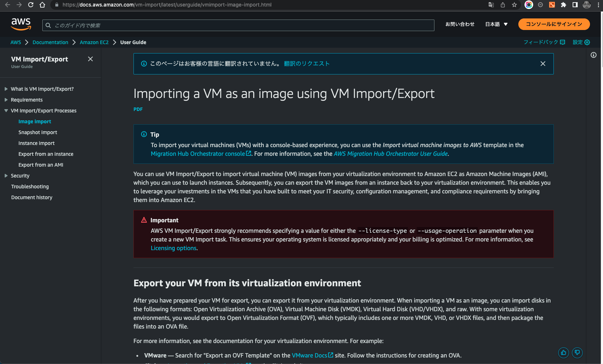Open the browser three-dot menu
The height and width of the screenshot is (364, 603).
599,5
